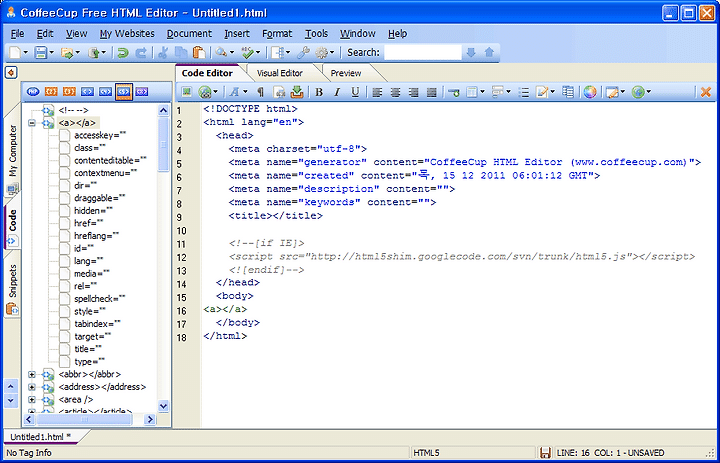Open the settings gear dropdown arrow
The height and width of the screenshot is (463, 720).
[x=332, y=53]
